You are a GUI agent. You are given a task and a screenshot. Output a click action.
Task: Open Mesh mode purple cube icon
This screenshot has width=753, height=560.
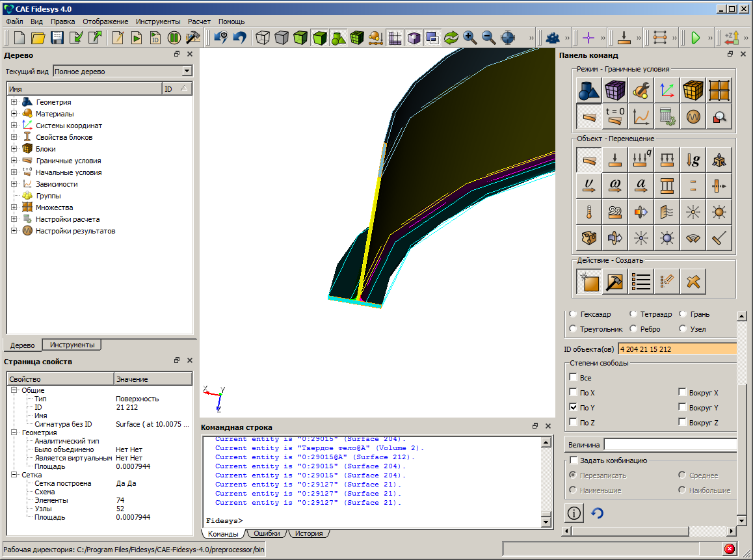pos(614,90)
